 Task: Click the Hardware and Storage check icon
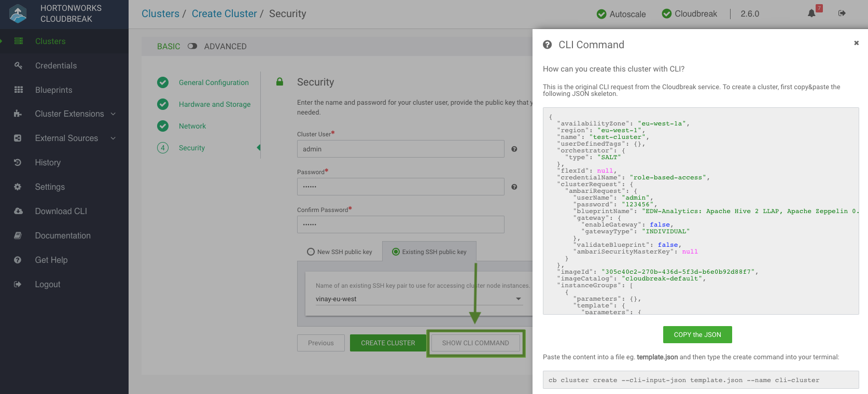coord(163,104)
